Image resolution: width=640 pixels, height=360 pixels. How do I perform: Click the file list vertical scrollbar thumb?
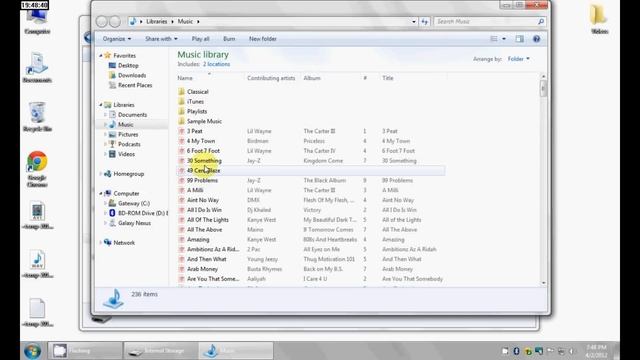(543, 89)
